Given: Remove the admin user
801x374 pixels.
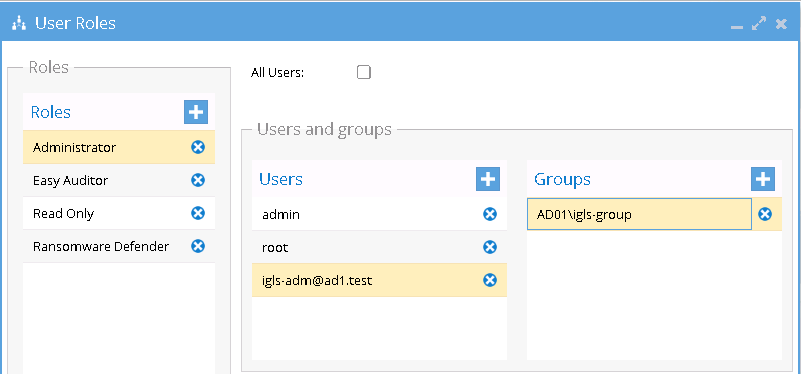Looking at the screenshot, I should click(490, 214).
